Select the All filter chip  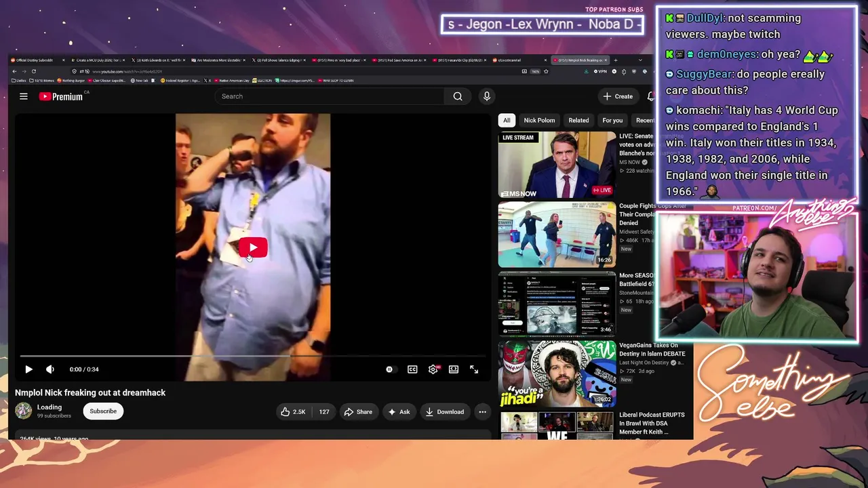tap(507, 120)
